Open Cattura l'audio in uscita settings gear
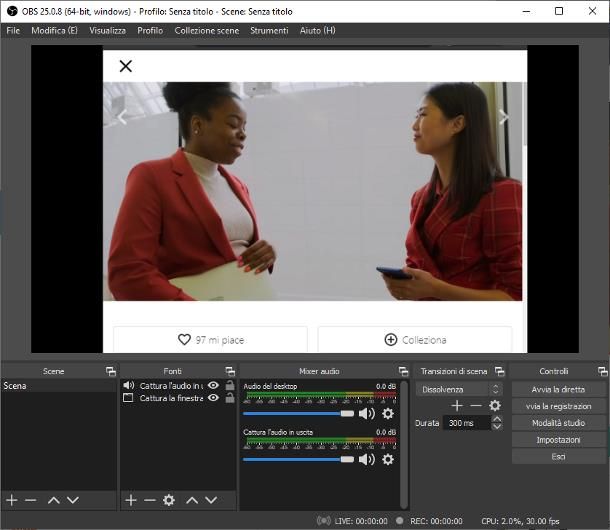The height and width of the screenshot is (530, 610). pyautogui.click(x=388, y=460)
